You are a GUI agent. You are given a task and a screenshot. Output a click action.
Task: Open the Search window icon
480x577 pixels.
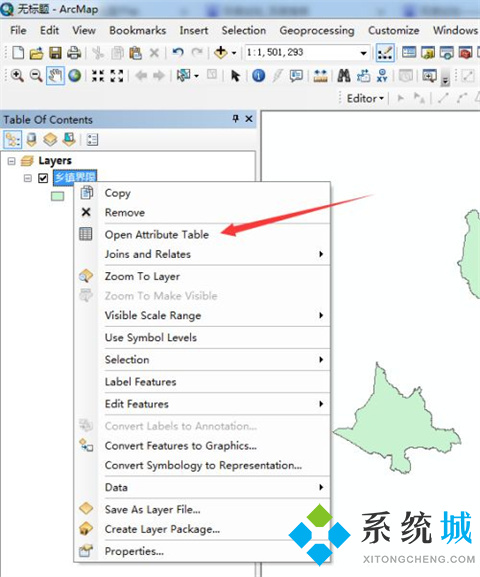tap(447, 53)
